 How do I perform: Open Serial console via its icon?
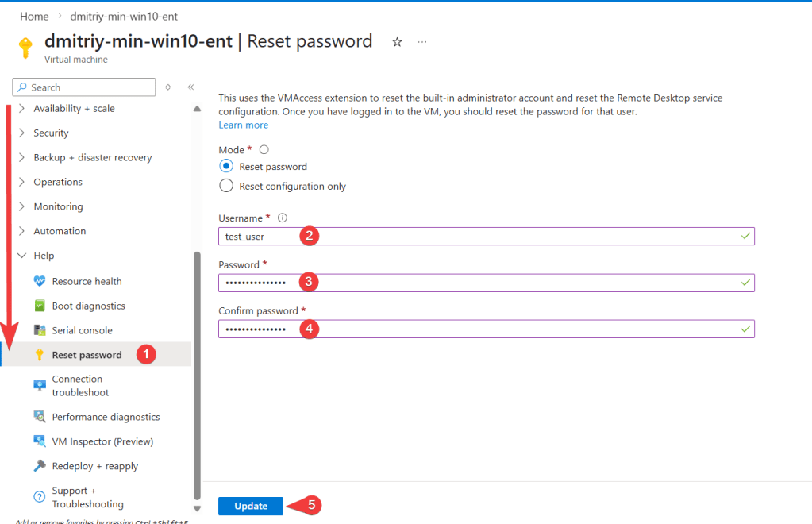point(40,330)
